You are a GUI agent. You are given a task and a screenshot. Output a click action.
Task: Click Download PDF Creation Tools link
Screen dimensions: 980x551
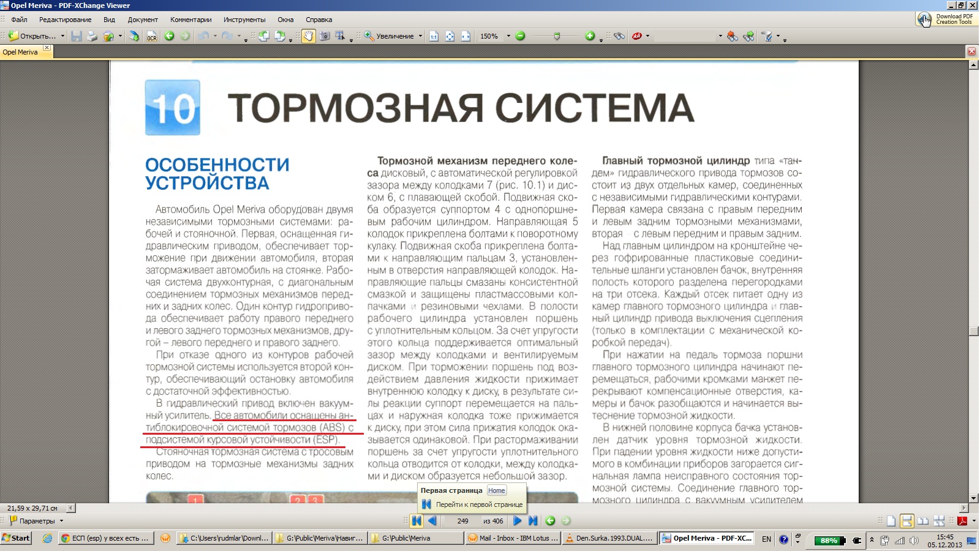click(x=948, y=19)
